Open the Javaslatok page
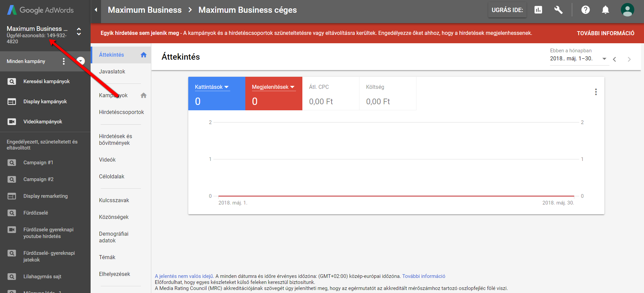644x293 pixels. coord(112,71)
